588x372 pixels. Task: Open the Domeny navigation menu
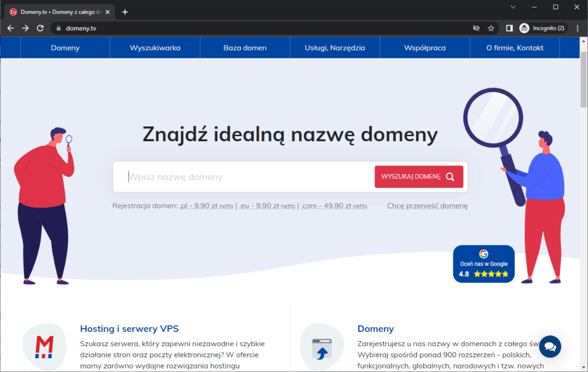coord(64,48)
